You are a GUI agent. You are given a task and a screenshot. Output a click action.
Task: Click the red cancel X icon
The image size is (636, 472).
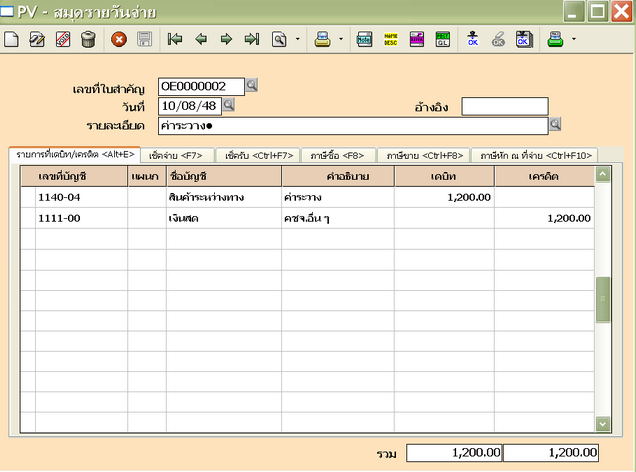point(119,40)
